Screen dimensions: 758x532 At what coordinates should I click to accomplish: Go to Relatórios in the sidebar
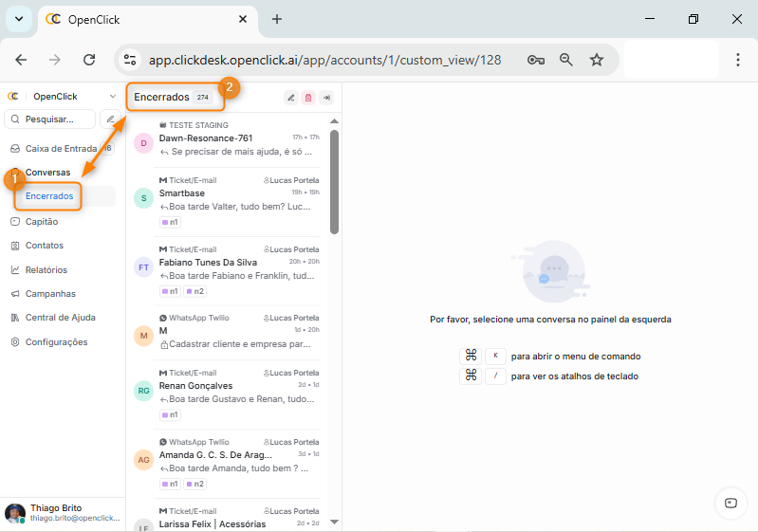click(x=46, y=270)
